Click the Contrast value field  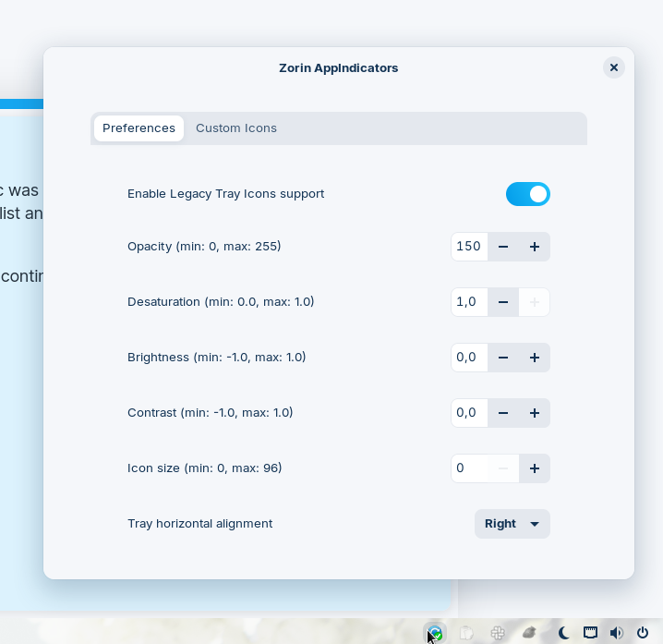pos(469,413)
